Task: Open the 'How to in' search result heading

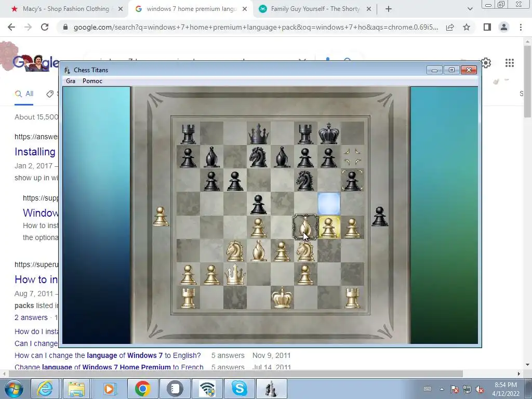Action: tap(36, 279)
